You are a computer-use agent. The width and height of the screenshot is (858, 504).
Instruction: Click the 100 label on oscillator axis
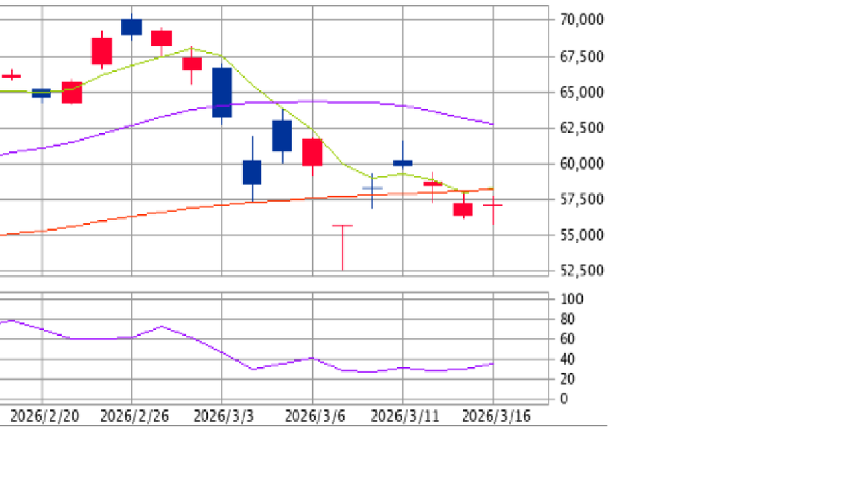(572, 299)
